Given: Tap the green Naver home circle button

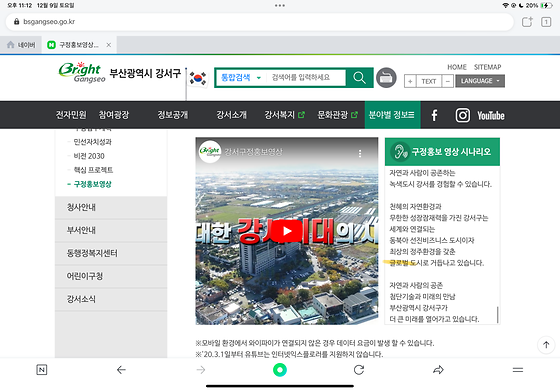Looking at the screenshot, I should coord(280,370).
